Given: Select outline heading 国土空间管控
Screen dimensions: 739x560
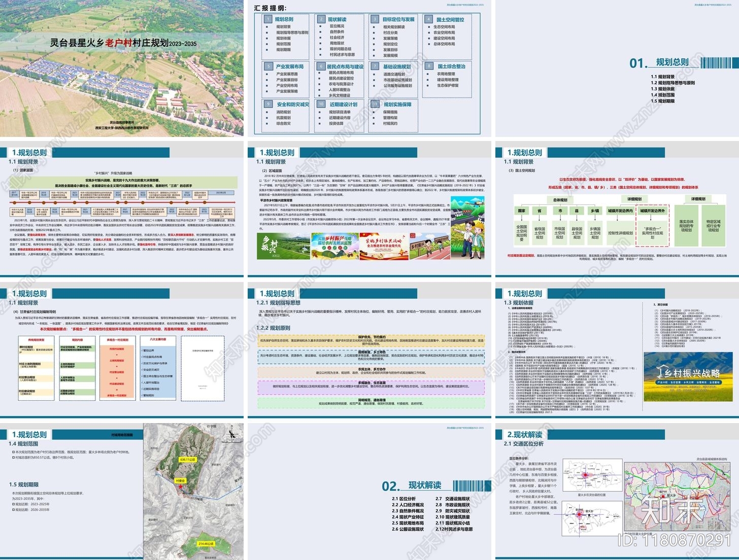Looking at the screenshot, I should (x=450, y=20).
